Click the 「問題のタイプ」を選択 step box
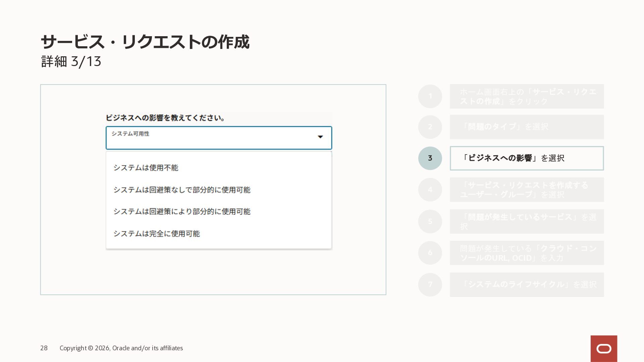The height and width of the screenshot is (362, 644). (x=527, y=127)
